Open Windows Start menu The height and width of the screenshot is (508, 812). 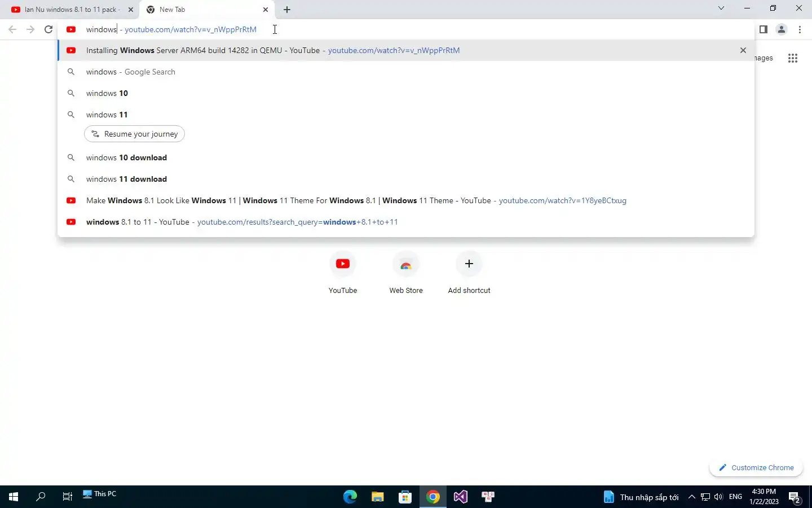pyautogui.click(x=14, y=497)
